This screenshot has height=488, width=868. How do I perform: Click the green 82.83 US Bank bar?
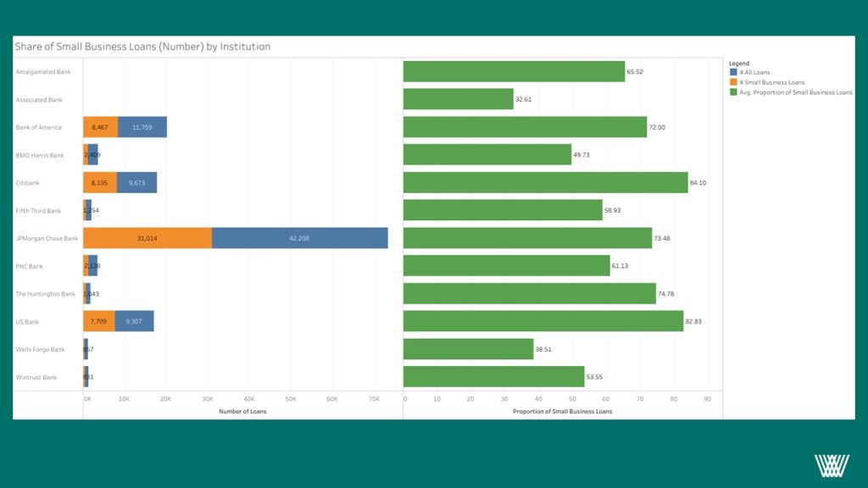pyautogui.click(x=543, y=321)
